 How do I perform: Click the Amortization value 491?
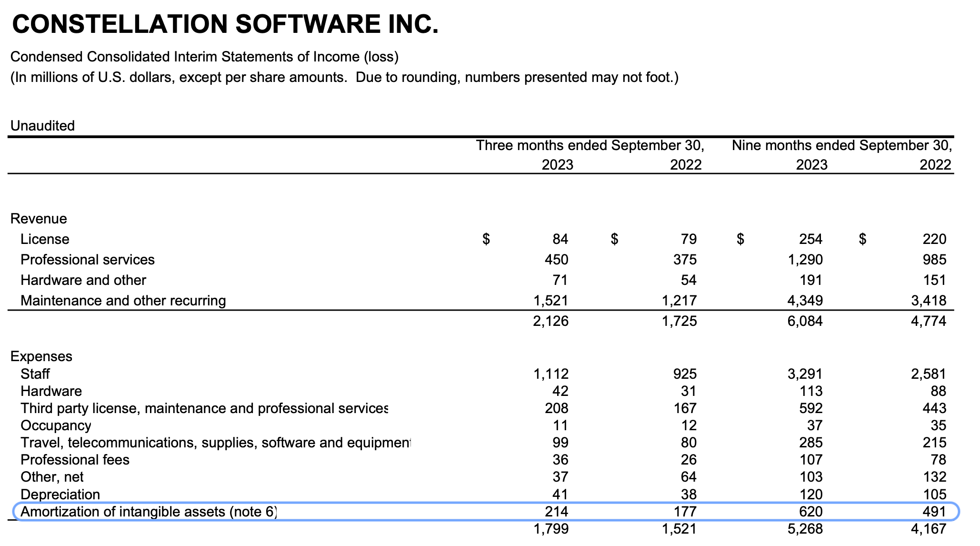coord(934,512)
